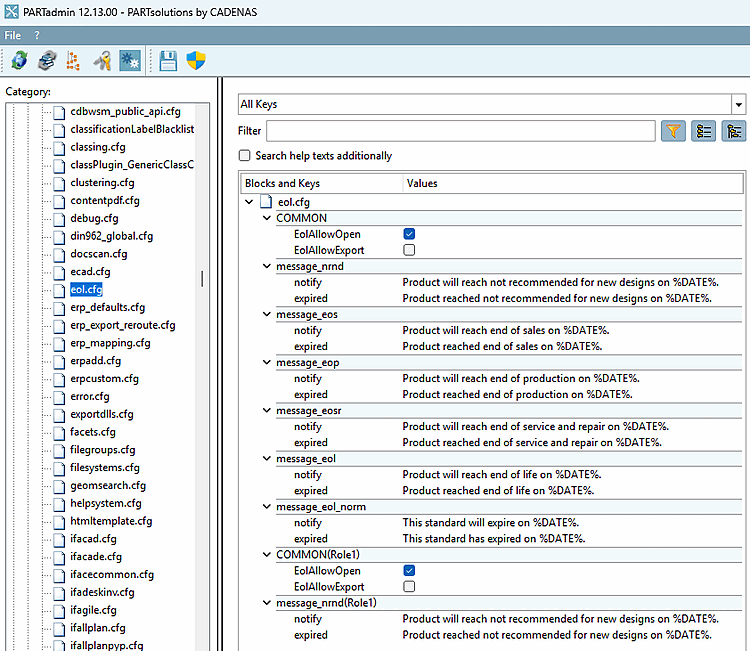The height and width of the screenshot is (651, 750).
Task: Click file icon of ifacad.cfg
Action: pyautogui.click(x=59, y=540)
